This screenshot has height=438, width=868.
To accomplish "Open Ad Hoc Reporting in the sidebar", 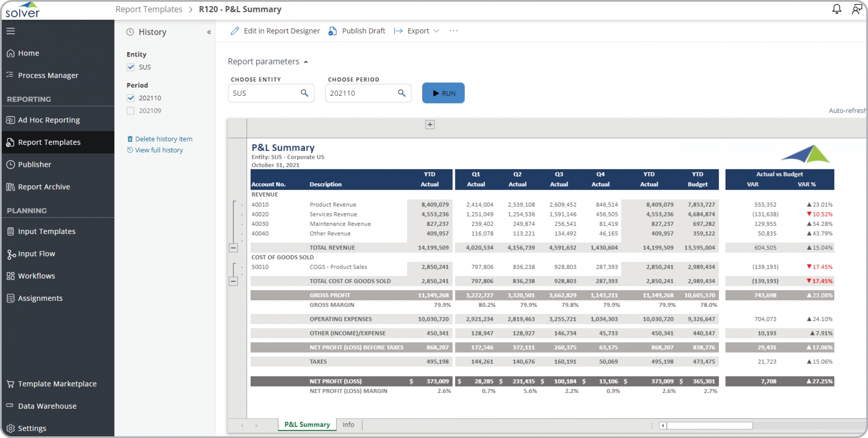I will point(48,120).
